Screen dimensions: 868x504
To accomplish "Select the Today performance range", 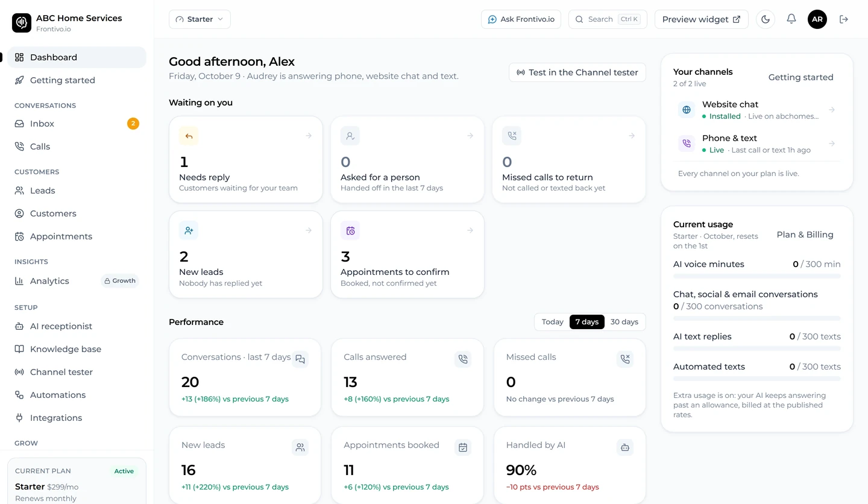I will click(x=552, y=322).
